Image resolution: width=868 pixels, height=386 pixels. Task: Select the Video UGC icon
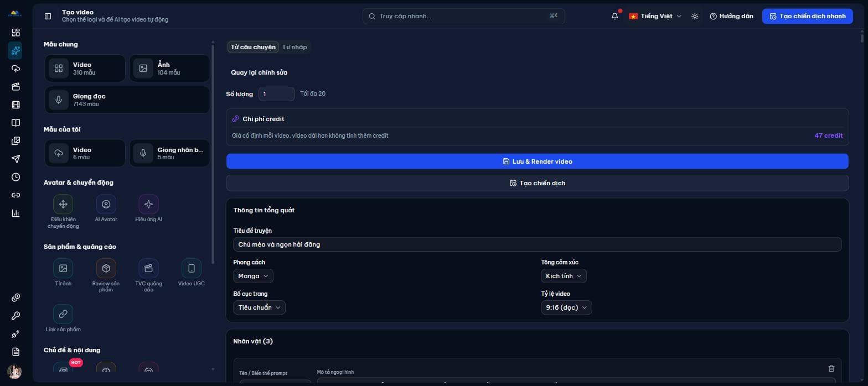point(192,268)
